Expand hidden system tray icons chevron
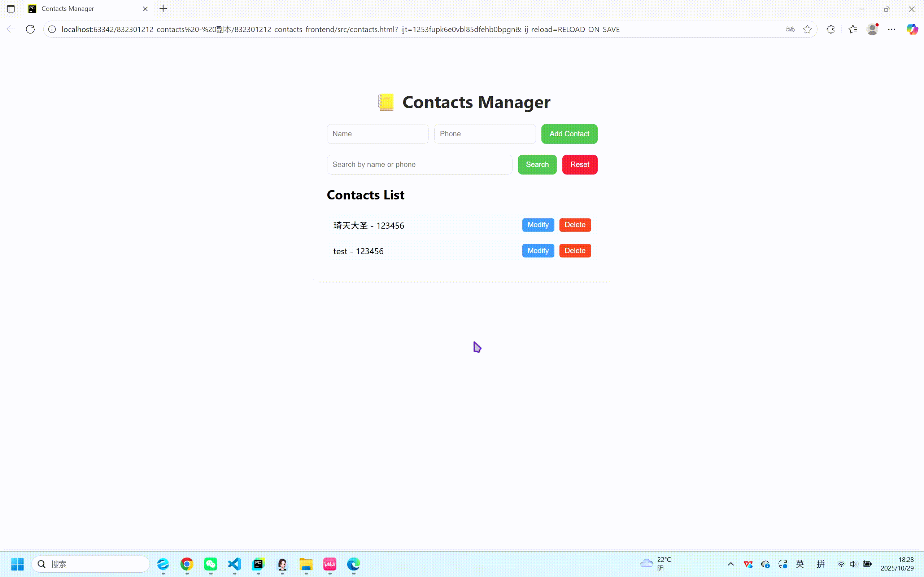 pos(731,564)
